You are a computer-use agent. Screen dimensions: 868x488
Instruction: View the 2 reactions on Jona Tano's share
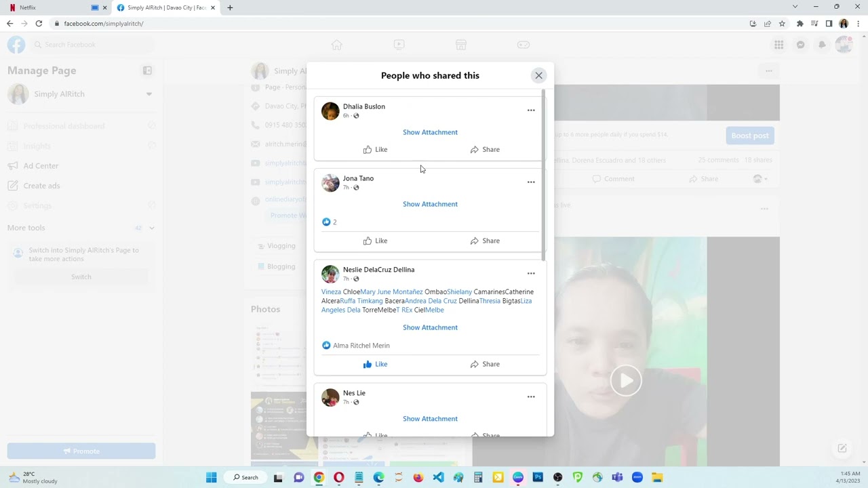point(330,222)
